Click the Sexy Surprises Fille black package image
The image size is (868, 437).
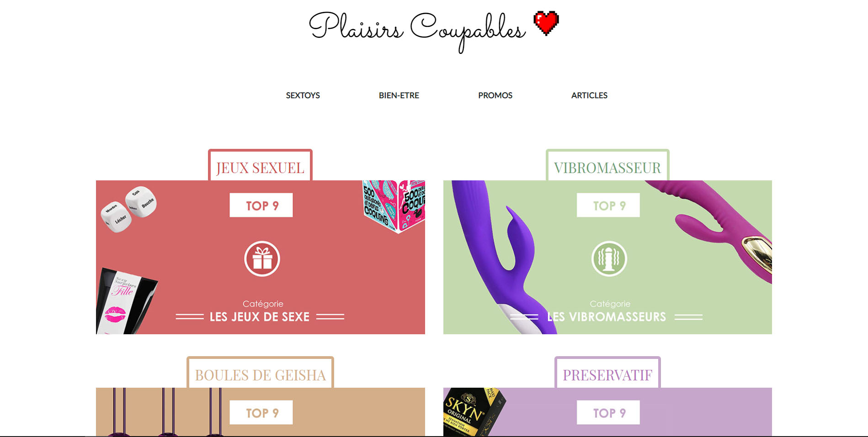pos(126,301)
